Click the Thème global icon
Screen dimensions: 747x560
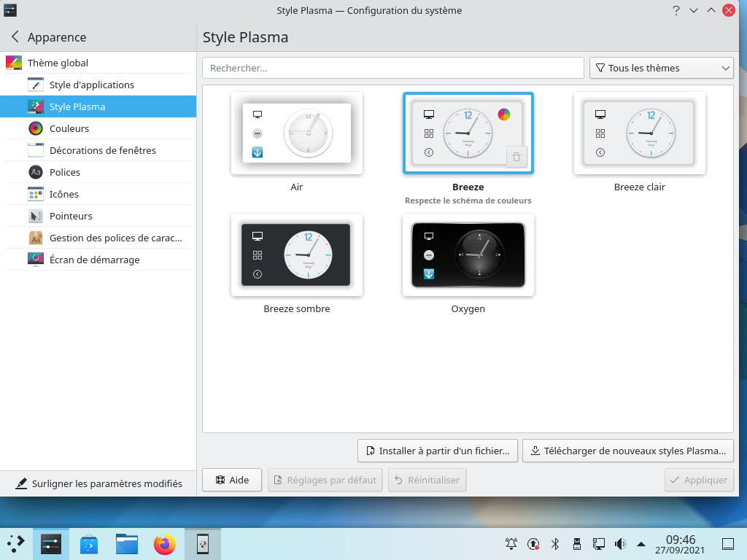click(x=14, y=63)
